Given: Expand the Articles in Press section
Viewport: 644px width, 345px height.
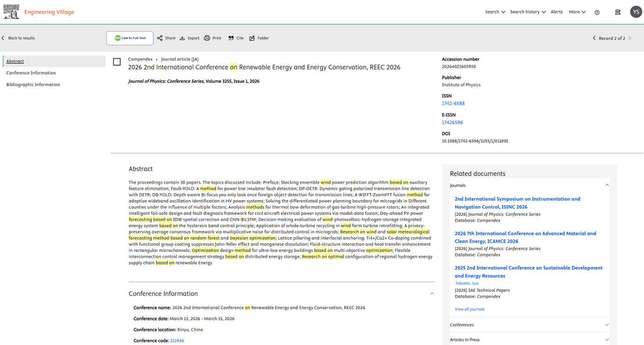Looking at the screenshot, I should [607, 340].
